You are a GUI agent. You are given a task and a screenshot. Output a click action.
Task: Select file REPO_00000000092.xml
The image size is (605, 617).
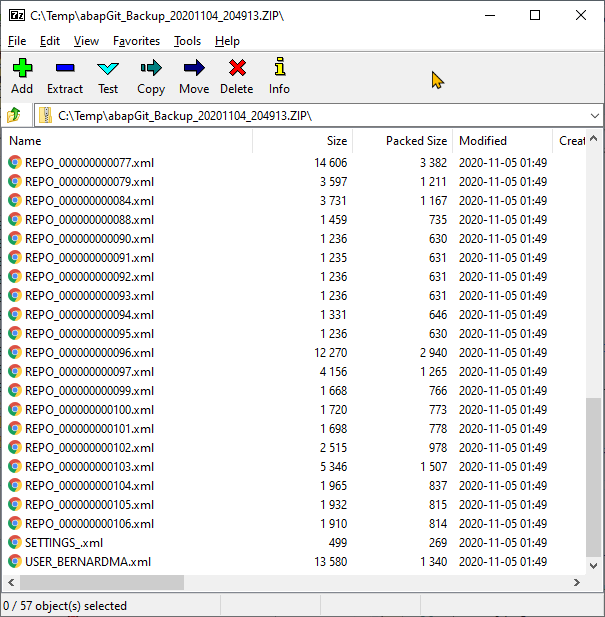(x=89, y=277)
